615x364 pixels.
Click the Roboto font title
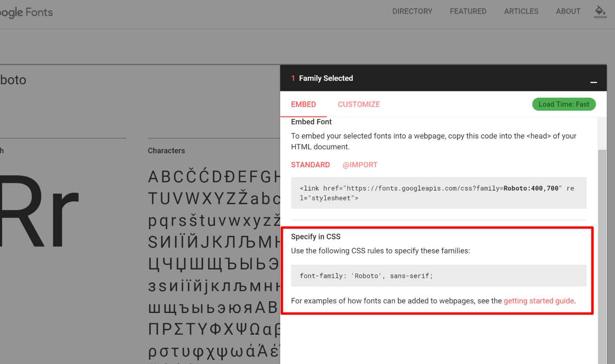(x=13, y=80)
